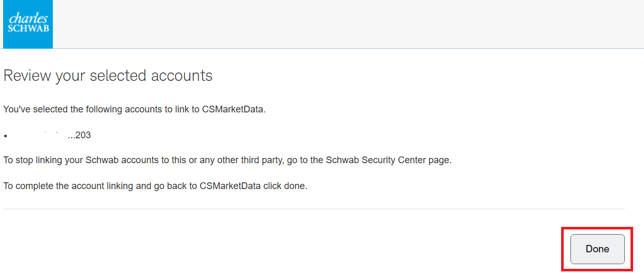Click the redacted account name area

[x=38, y=135]
